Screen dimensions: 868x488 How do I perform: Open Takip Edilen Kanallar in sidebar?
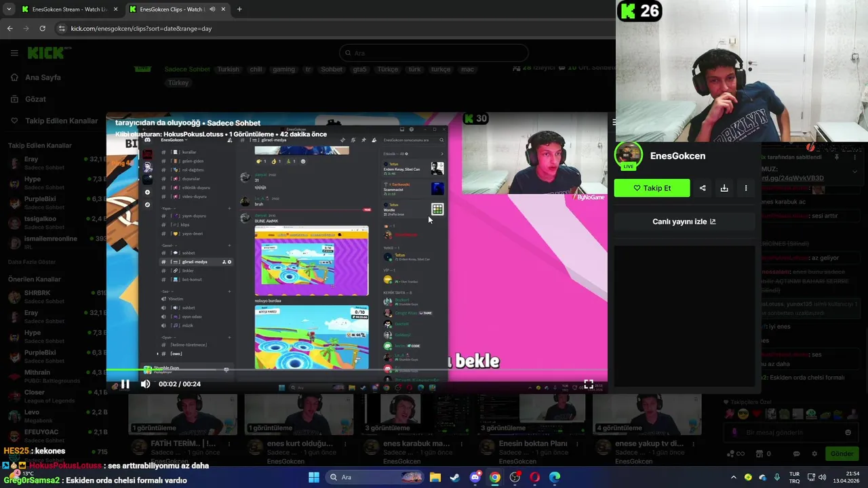click(x=61, y=121)
